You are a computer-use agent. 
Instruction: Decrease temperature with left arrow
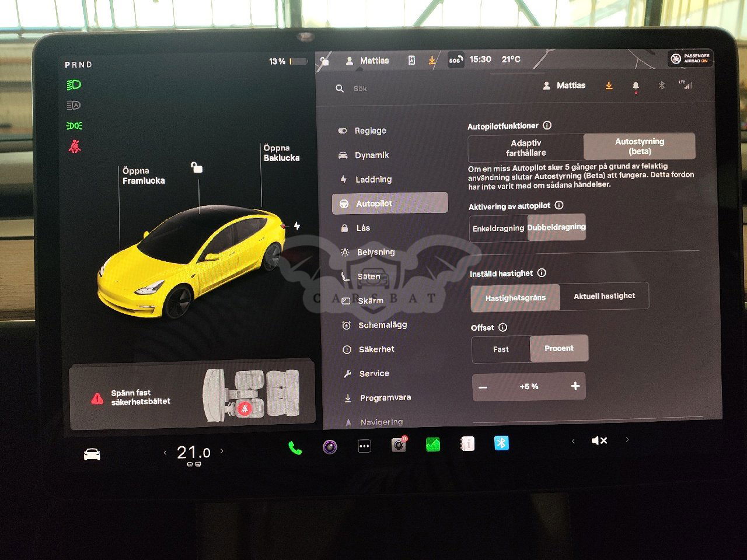point(165,452)
